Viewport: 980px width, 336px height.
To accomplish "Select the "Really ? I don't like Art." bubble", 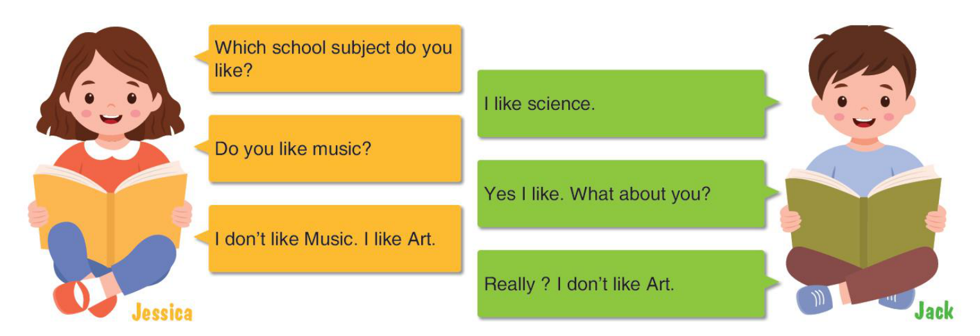I will pos(621,284).
